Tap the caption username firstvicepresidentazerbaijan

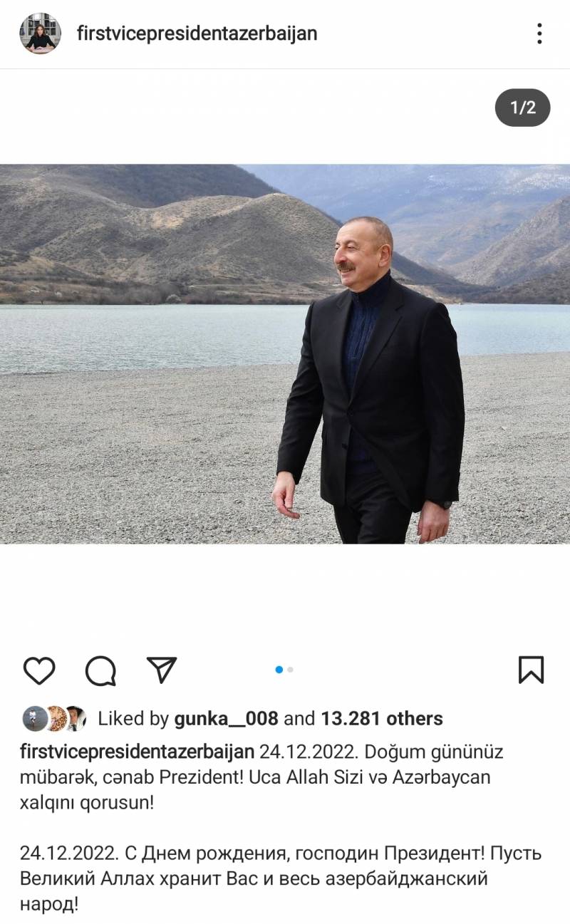pyautogui.click(x=137, y=752)
